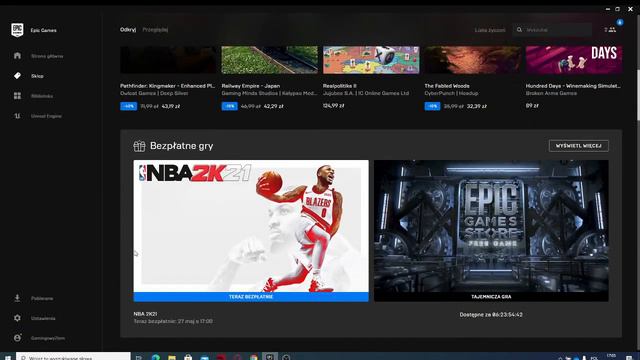Open the Unreal Engine sidebar icon
Image resolution: width=640 pixels, height=360 pixels.
[17, 116]
